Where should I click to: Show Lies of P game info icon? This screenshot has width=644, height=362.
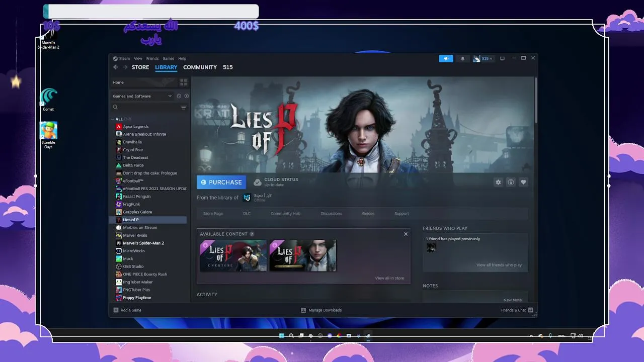(x=511, y=183)
